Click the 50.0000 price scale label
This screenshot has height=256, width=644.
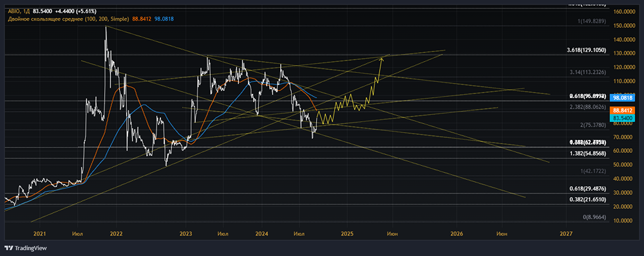[x=623, y=164]
